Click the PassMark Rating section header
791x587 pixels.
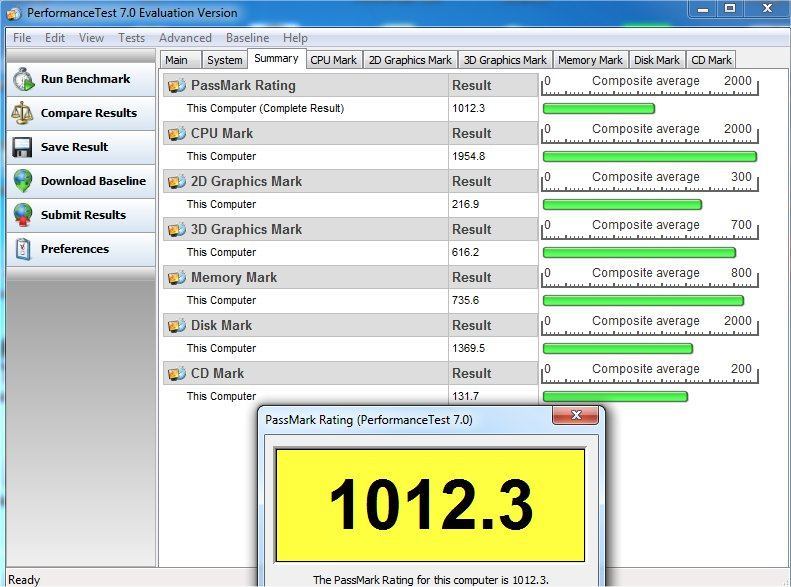(306, 85)
